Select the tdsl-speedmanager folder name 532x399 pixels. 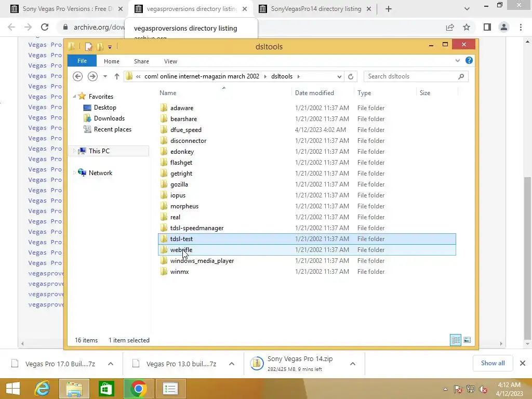tap(197, 228)
